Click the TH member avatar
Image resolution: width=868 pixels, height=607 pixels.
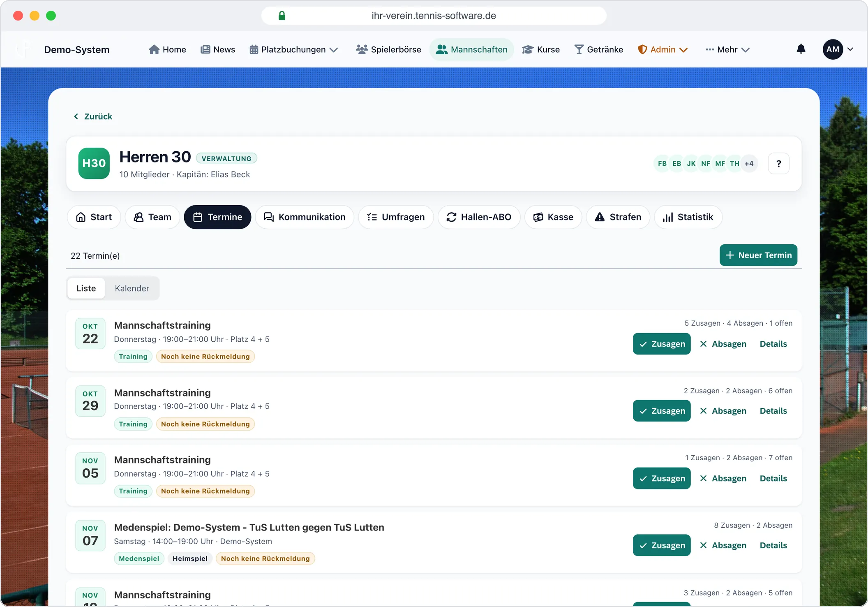(734, 163)
